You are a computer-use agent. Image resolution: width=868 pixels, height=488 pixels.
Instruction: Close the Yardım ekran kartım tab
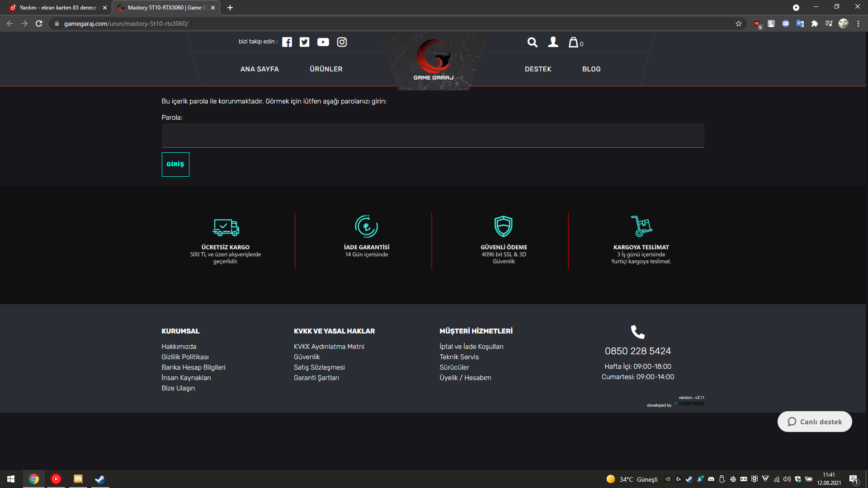(105, 8)
